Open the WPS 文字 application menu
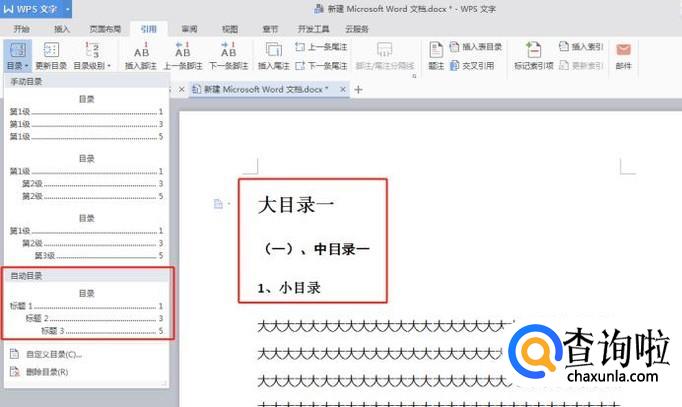The image size is (682, 407). 36,9
